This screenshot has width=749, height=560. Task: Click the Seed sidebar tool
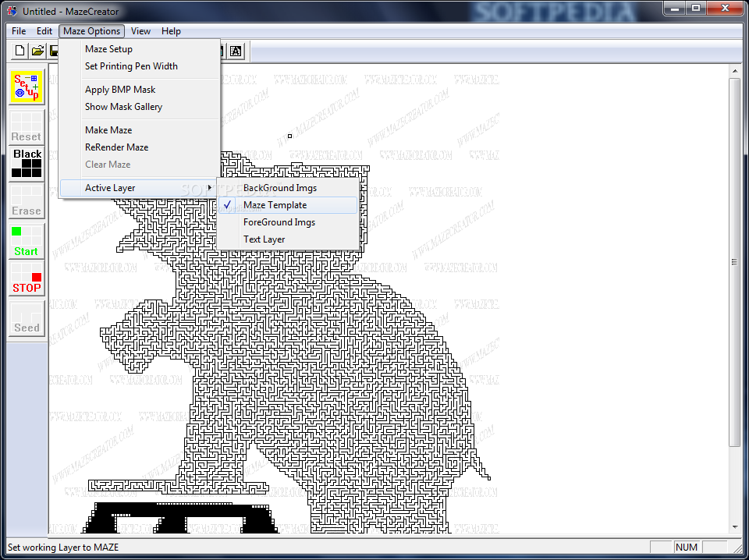27,318
